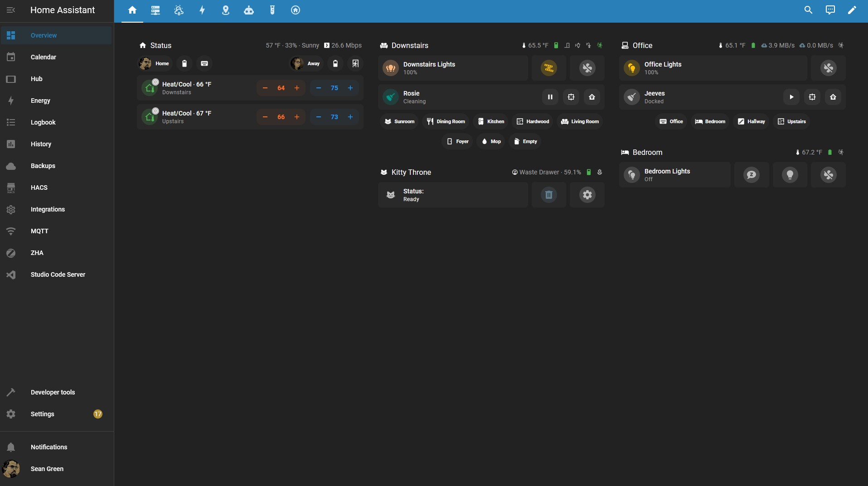
Task: Open the Assist chat icon
Action: coord(830,10)
